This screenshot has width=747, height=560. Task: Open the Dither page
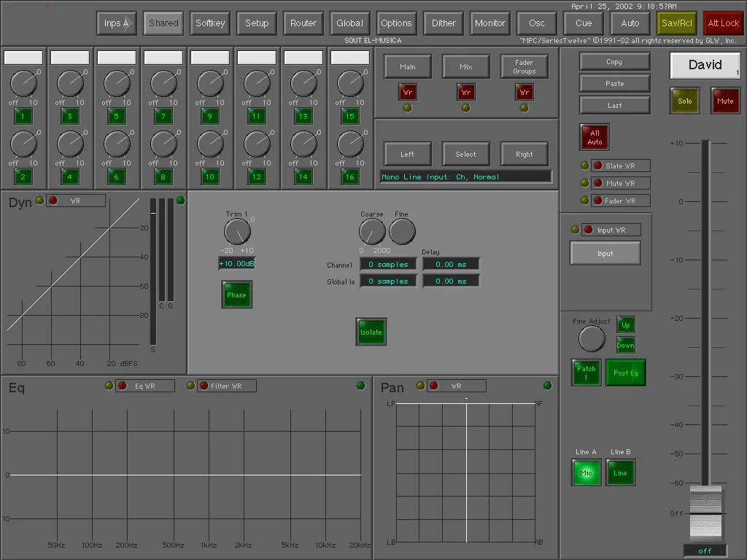(x=444, y=23)
